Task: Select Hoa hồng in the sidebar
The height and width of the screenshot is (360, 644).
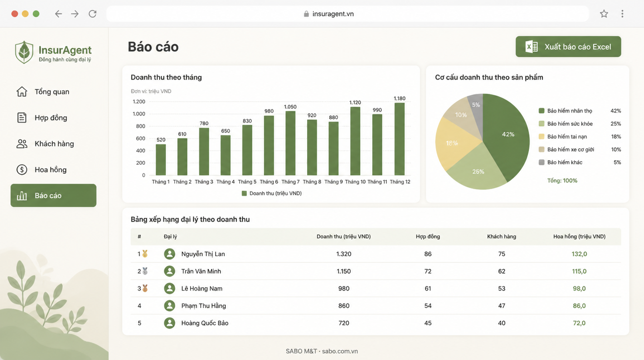Action: 53,169
